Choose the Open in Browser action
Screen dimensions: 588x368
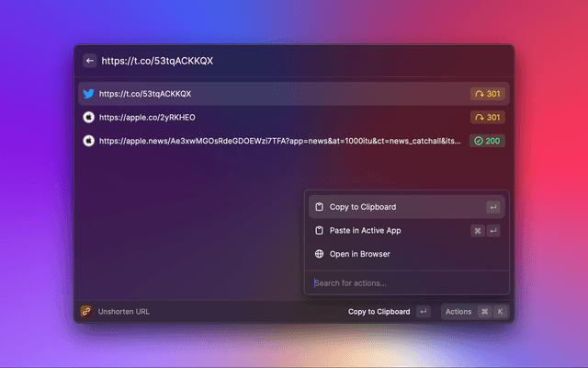(x=361, y=254)
